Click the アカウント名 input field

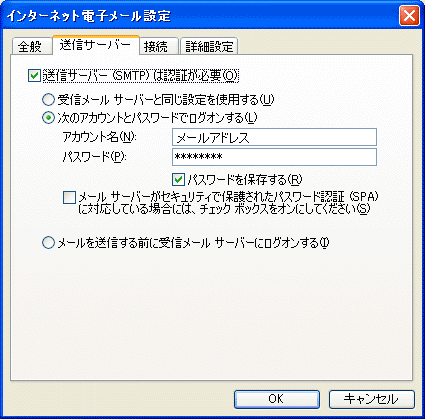pos(274,137)
